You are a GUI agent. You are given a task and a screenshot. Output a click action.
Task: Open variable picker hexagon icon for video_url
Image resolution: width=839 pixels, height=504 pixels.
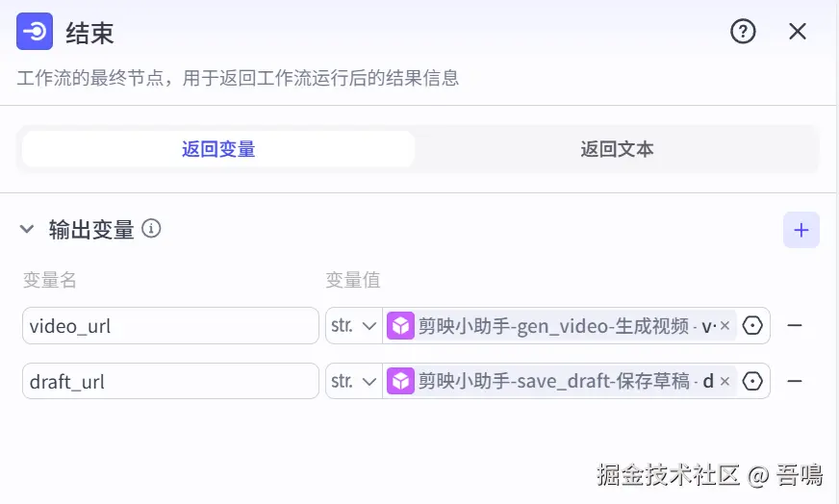click(x=752, y=325)
